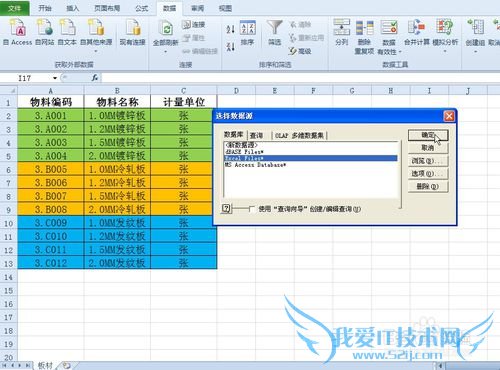Click the insert function fx icon
This screenshot has width=500, height=370.
tap(95, 78)
